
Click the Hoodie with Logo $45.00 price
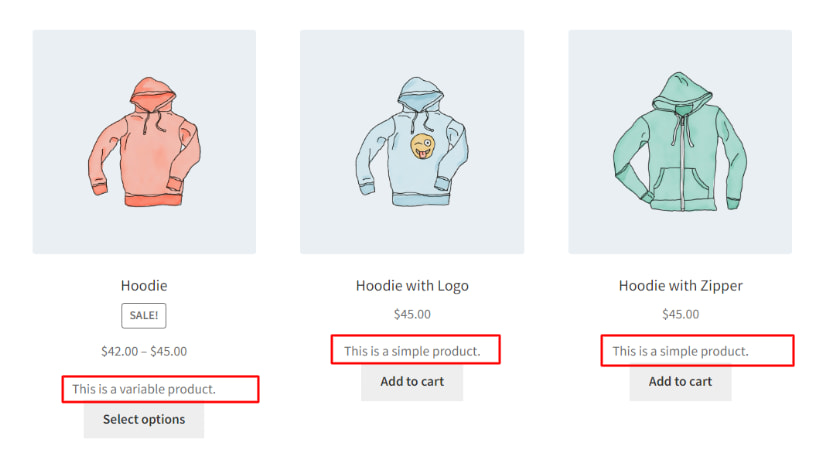412,314
